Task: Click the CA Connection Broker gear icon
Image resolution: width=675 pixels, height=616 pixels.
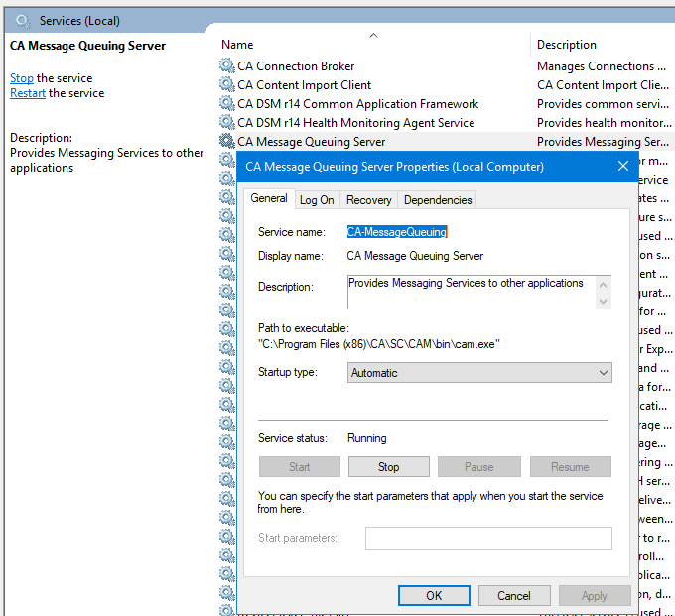Action: (226, 66)
